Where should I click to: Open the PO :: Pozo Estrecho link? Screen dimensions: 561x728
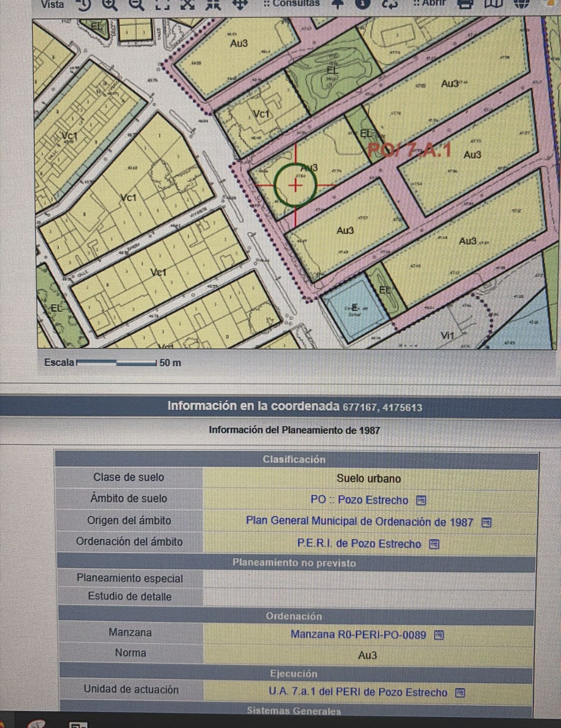pos(359,500)
